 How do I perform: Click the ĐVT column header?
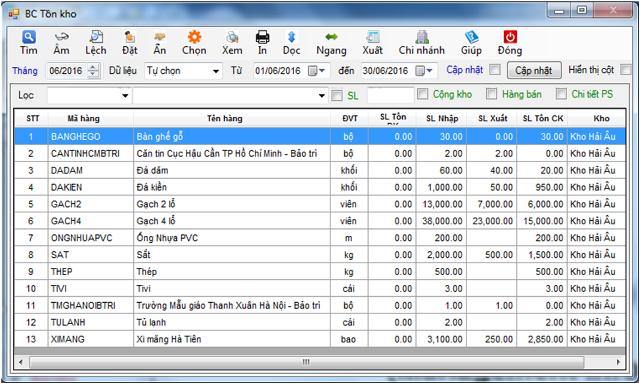(x=350, y=118)
